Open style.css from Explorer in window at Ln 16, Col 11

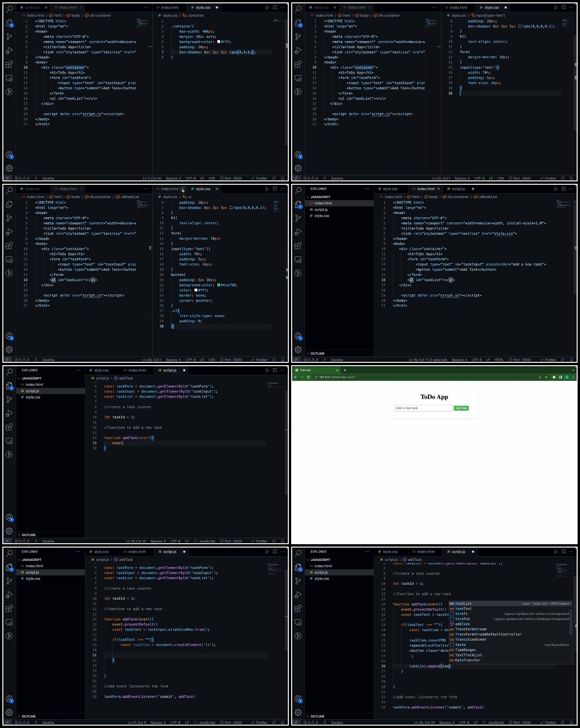(322, 216)
